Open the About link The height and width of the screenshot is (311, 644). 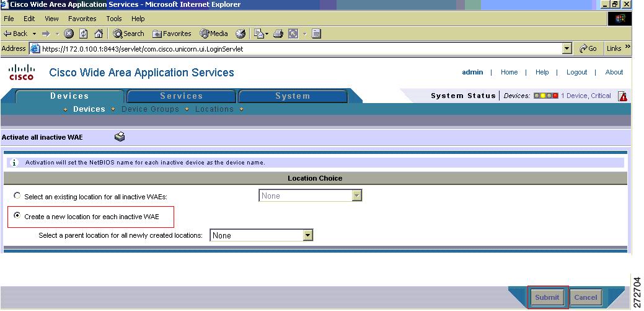tap(614, 72)
